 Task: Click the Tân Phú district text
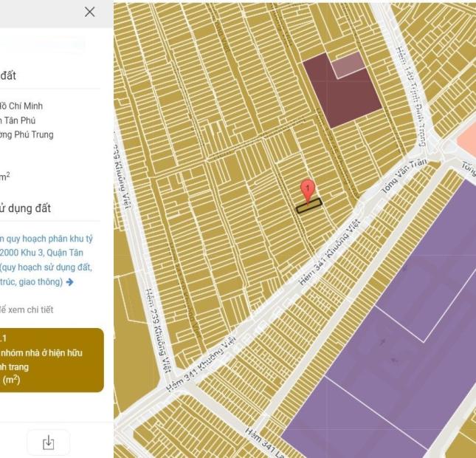pos(18,120)
